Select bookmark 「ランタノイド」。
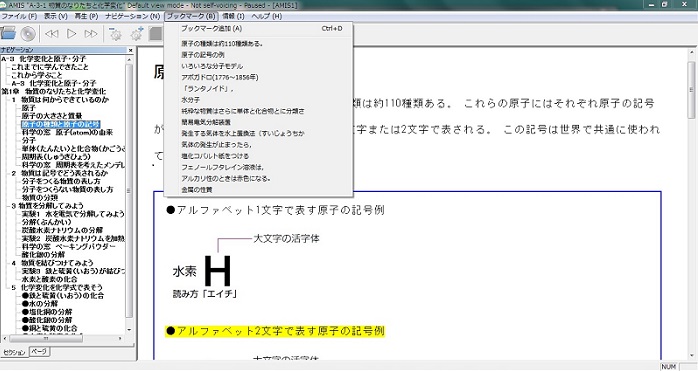 (x=259, y=89)
